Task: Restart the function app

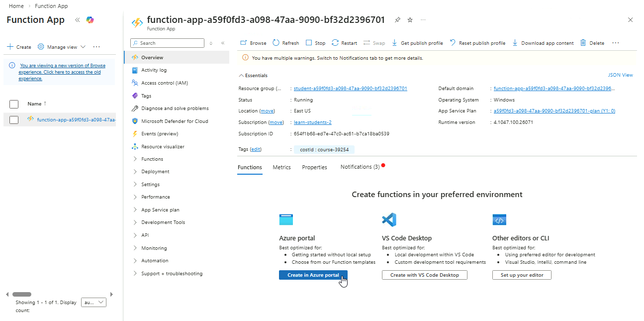Action: (344, 43)
